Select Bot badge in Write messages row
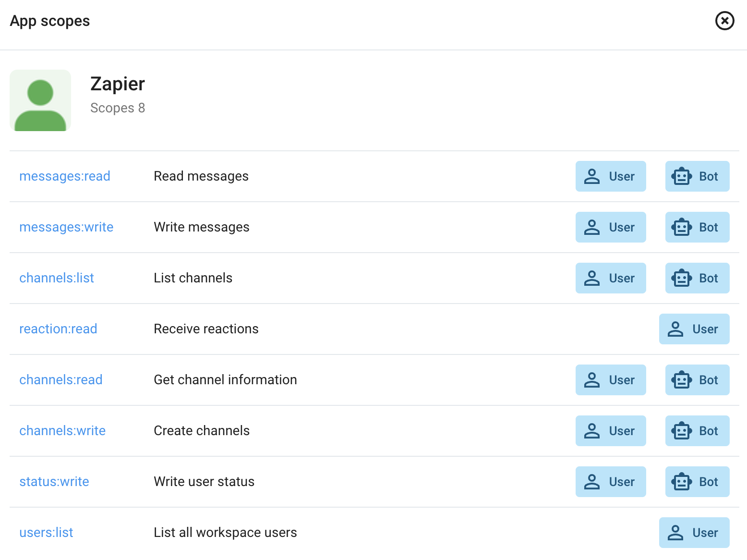Viewport: 747px width, 560px height. pos(697,227)
